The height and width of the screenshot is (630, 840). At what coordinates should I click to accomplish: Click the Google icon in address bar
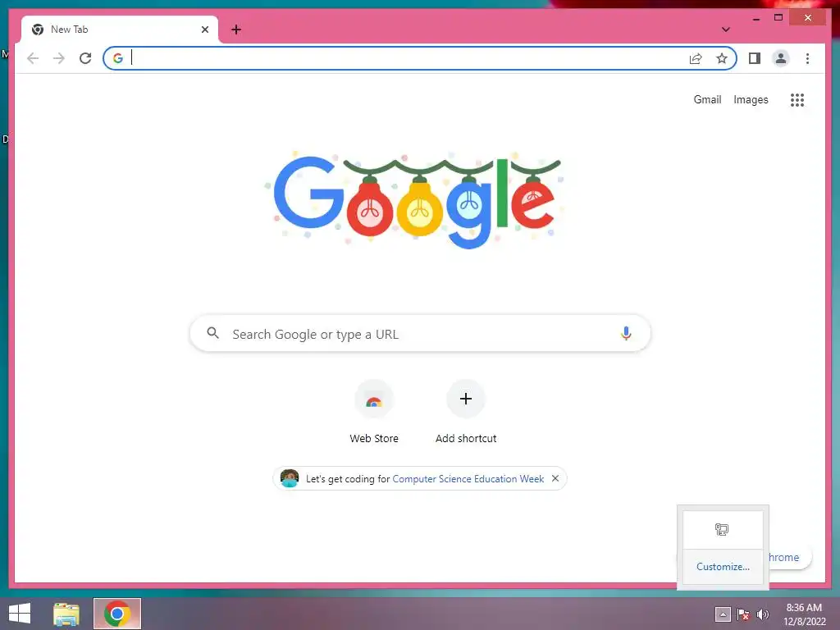tap(118, 58)
